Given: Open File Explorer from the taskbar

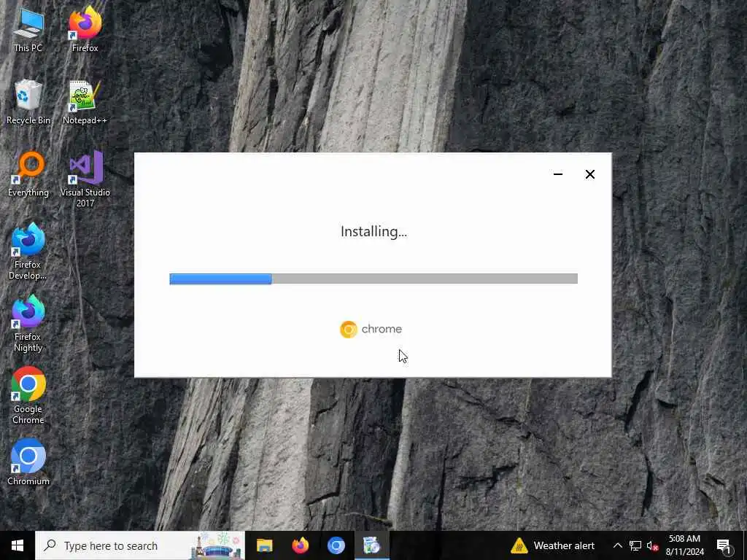Looking at the screenshot, I should click(264, 545).
